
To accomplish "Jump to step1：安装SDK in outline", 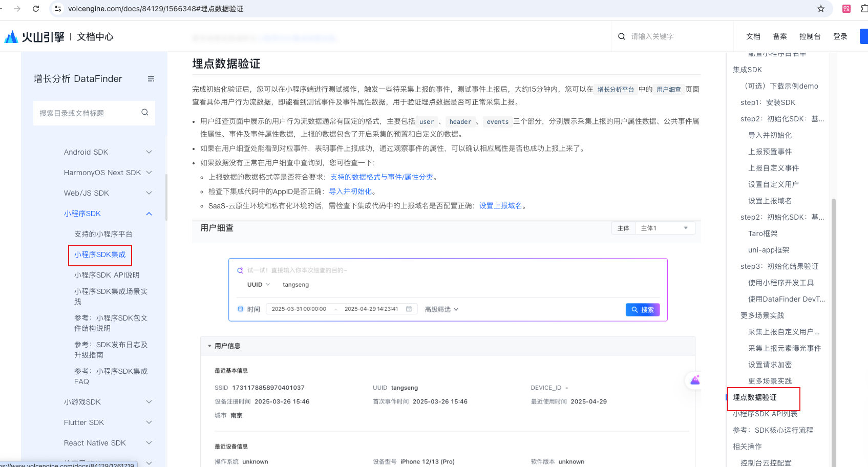I will coord(768,102).
